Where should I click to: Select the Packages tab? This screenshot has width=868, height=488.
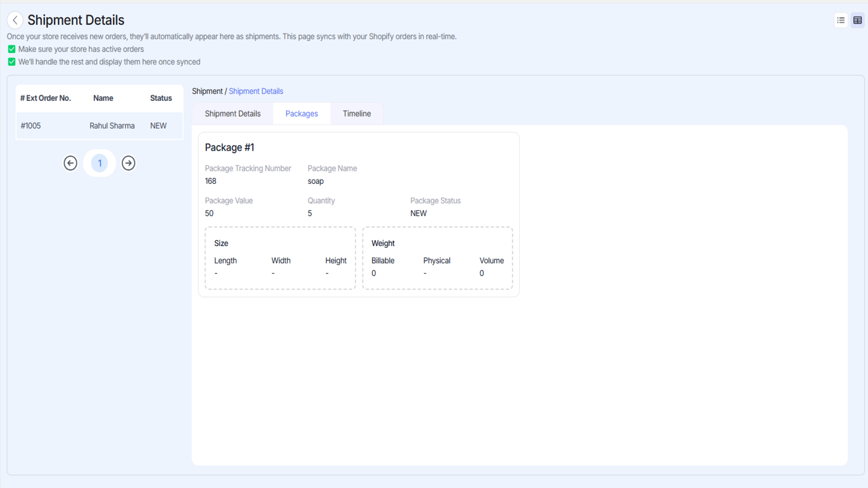(x=302, y=114)
